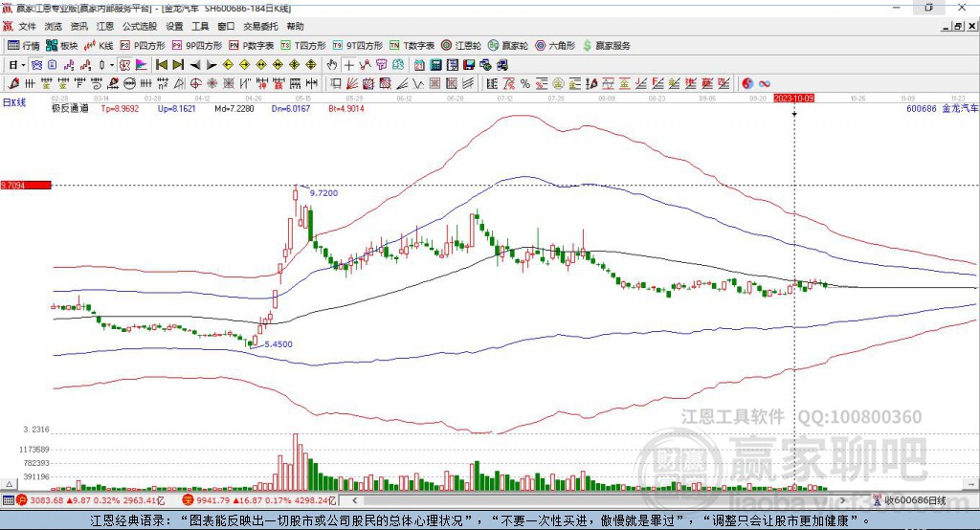
Task: Open the T数字表 tool
Action: [x=412, y=46]
